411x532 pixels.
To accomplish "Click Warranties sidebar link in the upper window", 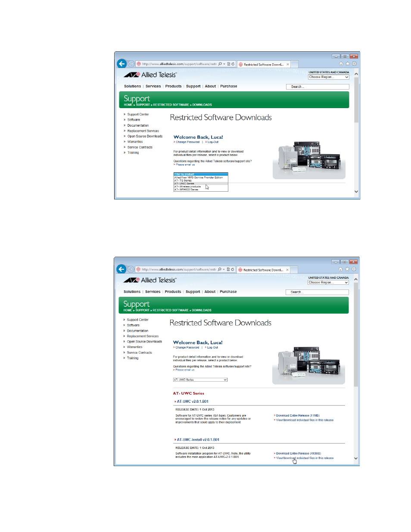I will point(135,142).
